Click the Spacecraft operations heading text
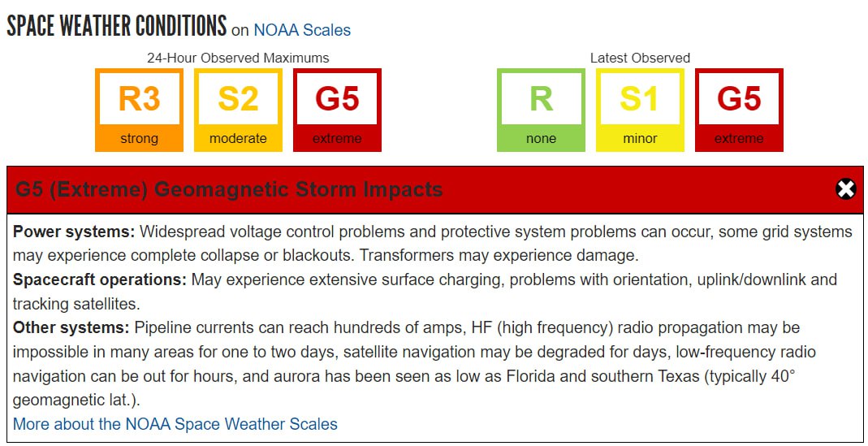This screenshot has height=446, width=868. tap(100, 279)
